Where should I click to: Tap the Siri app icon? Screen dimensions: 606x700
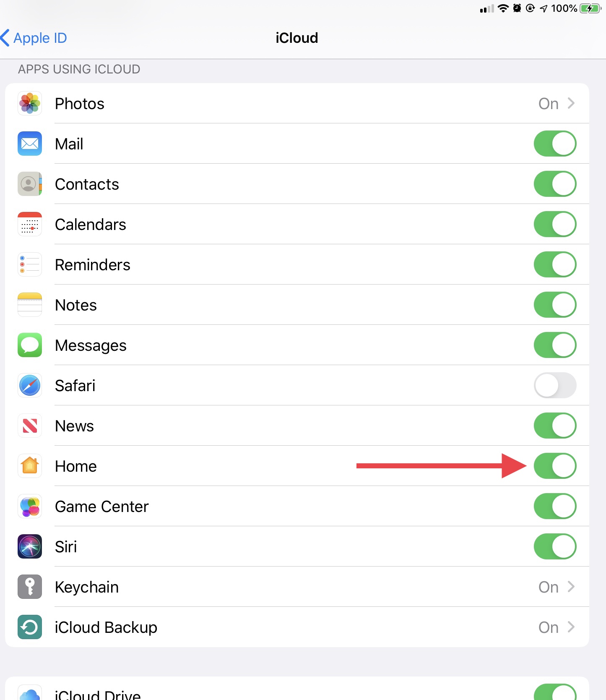click(x=30, y=546)
